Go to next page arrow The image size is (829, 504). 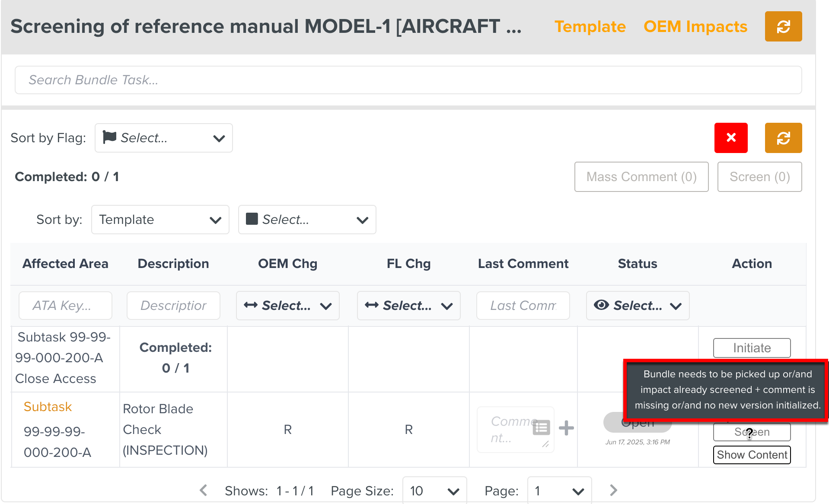click(x=613, y=490)
